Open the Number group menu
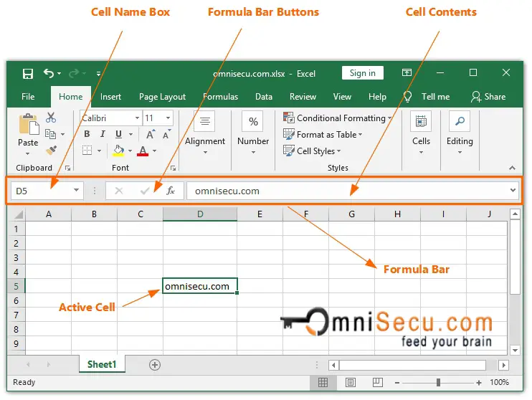532x400 pixels. 253,133
